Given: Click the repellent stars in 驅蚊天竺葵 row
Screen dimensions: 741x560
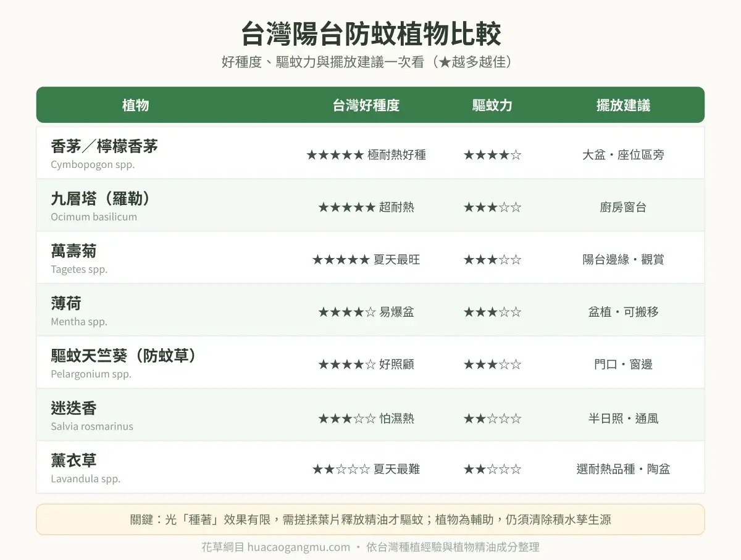Looking at the screenshot, I should click(x=492, y=365).
